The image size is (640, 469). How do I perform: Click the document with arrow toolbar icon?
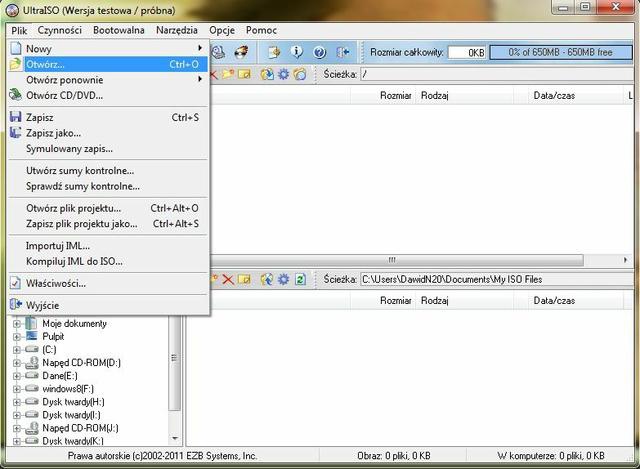[274, 52]
